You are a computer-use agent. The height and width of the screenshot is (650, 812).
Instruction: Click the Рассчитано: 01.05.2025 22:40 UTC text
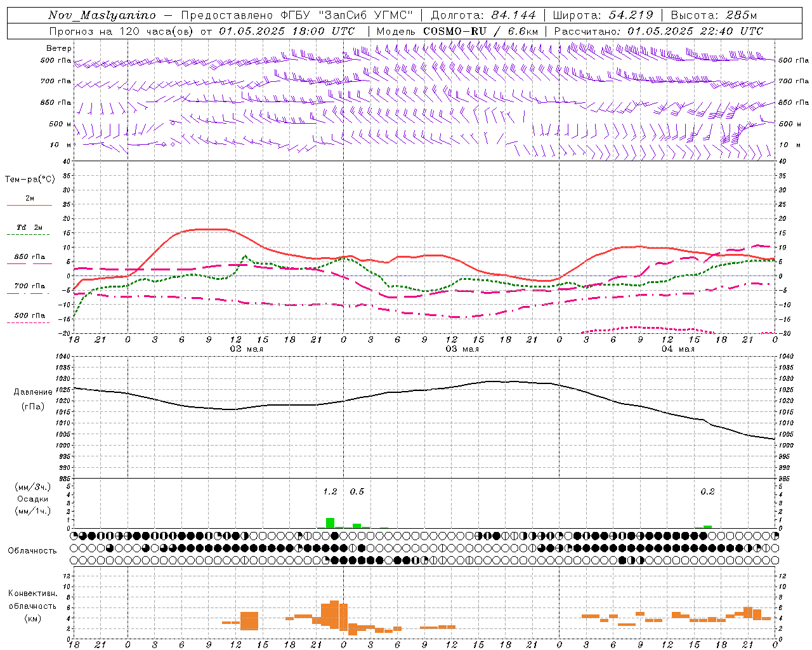pos(658,31)
